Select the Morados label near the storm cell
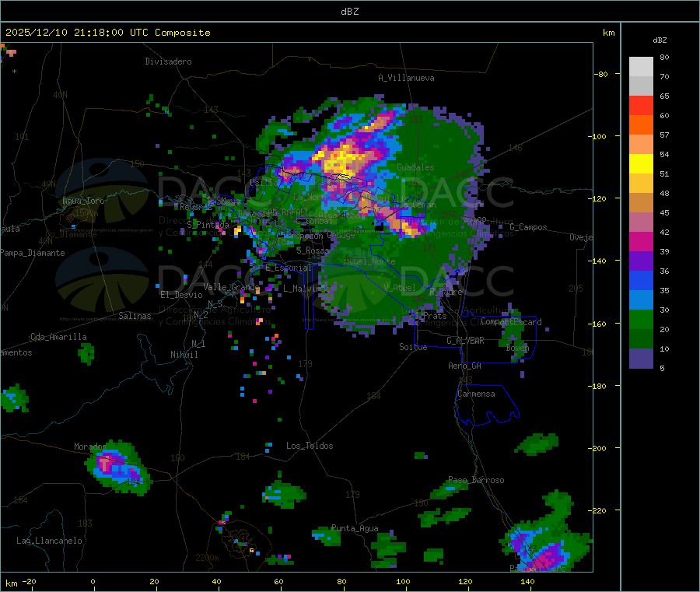Viewport: 700px width, 592px height. pyautogui.click(x=90, y=447)
